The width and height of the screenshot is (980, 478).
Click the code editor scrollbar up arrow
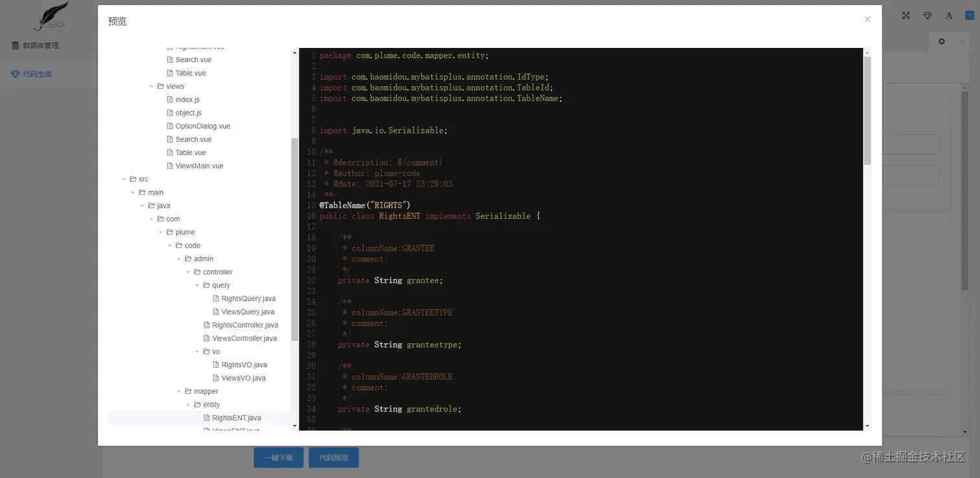click(x=868, y=52)
